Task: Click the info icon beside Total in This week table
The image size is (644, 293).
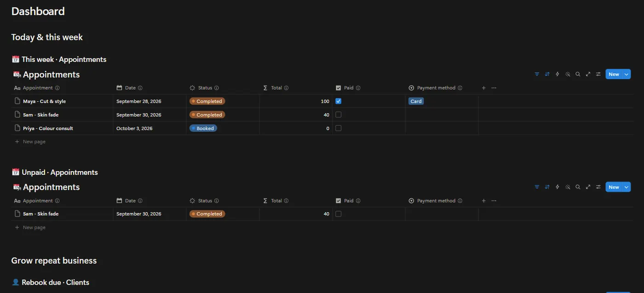Action: pyautogui.click(x=286, y=88)
